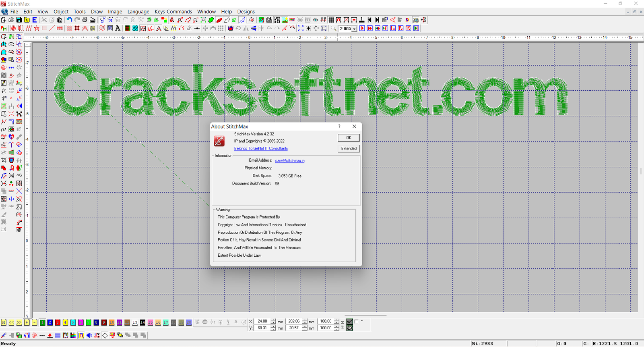Click the X position field showing 24.08
644x347 pixels.
(262, 321)
